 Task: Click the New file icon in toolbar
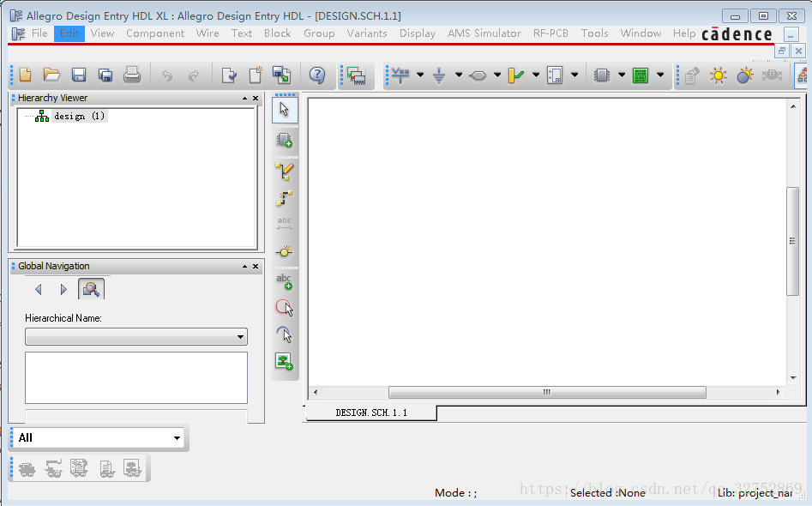click(26, 75)
